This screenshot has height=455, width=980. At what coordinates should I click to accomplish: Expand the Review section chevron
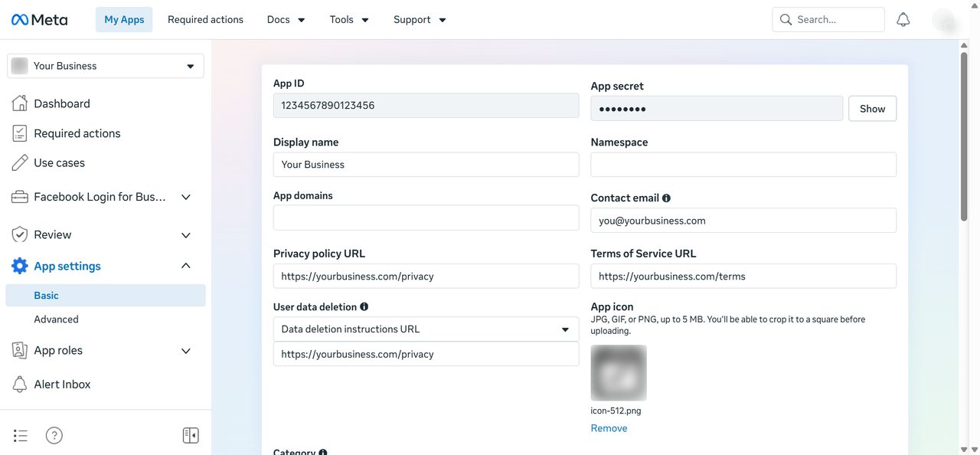tap(185, 235)
